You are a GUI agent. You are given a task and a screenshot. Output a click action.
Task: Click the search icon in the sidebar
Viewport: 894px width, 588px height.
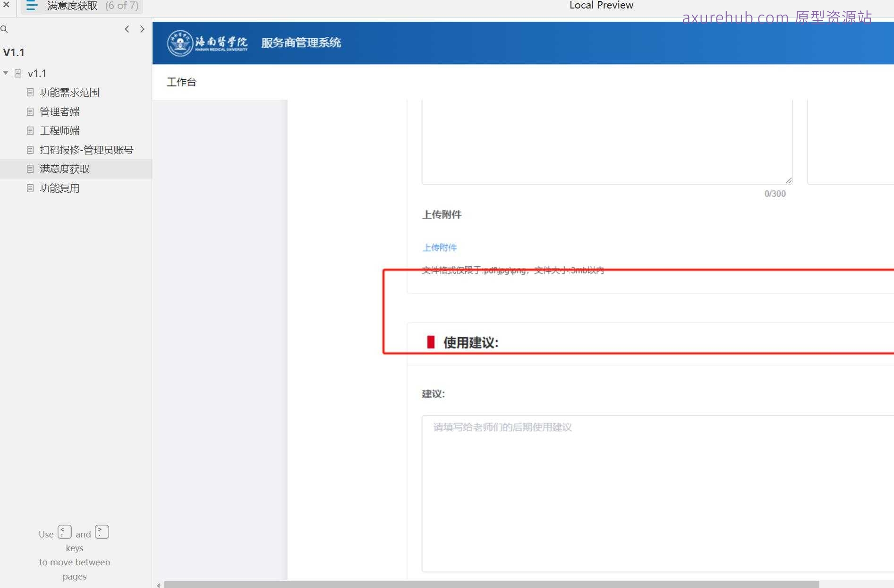(5, 29)
